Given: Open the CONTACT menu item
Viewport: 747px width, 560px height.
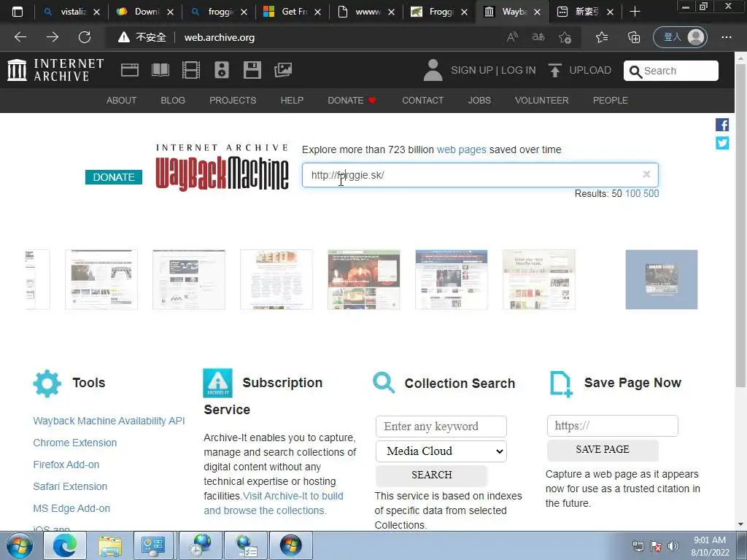Looking at the screenshot, I should [422, 101].
